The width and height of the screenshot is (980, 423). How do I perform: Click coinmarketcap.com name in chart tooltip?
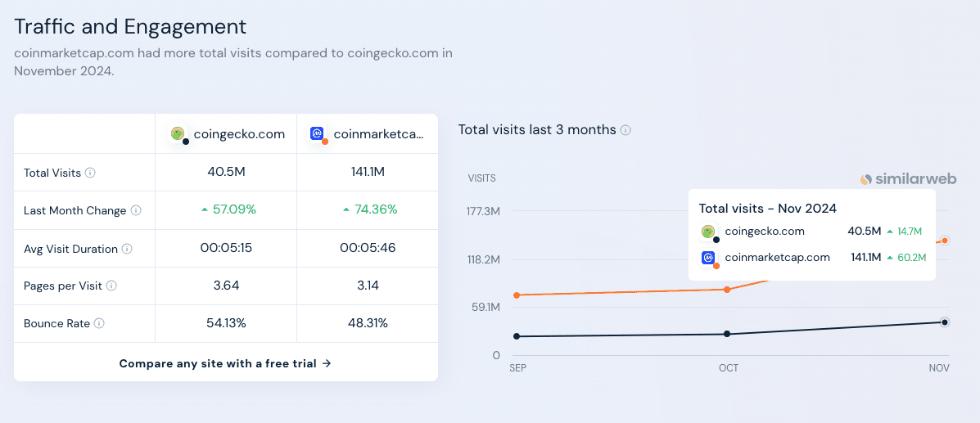pyautogui.click(x=778, y=257)
